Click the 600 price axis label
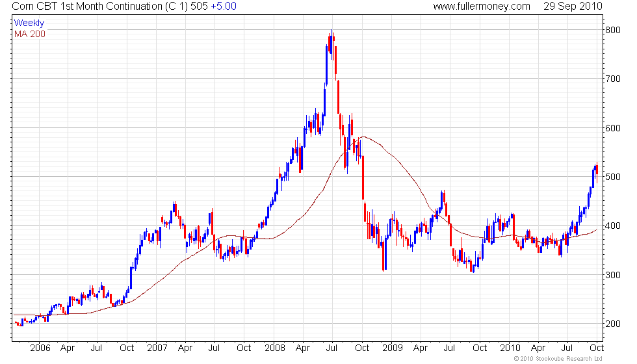The image size is (637, 364). pyautogui.click(x=612, y=128)
